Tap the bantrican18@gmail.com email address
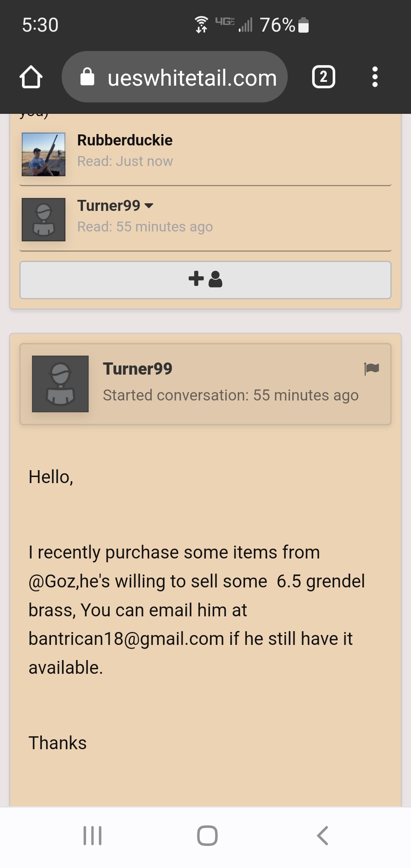Viewport: 411px width, 868px height. coord(126,638)
